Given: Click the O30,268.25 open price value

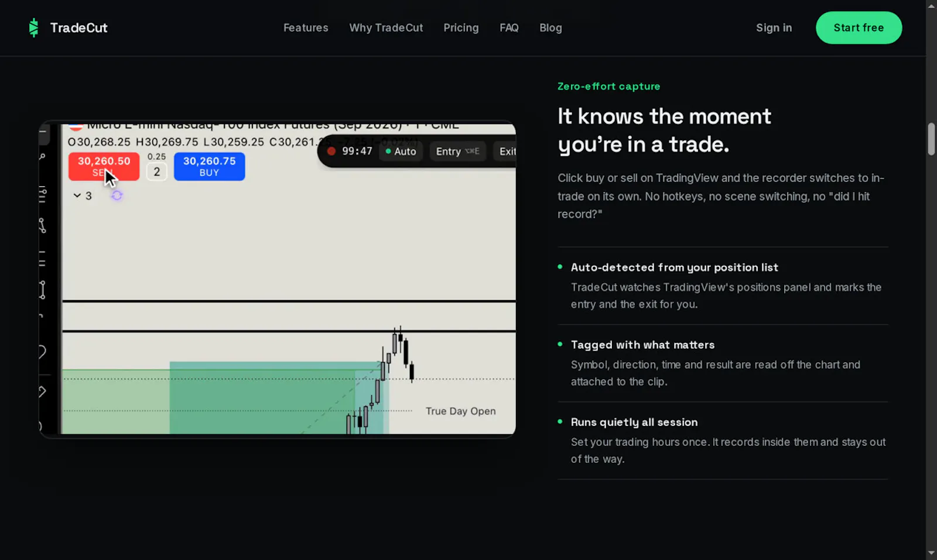Looking at the screenshot, I should coord(99,142).
